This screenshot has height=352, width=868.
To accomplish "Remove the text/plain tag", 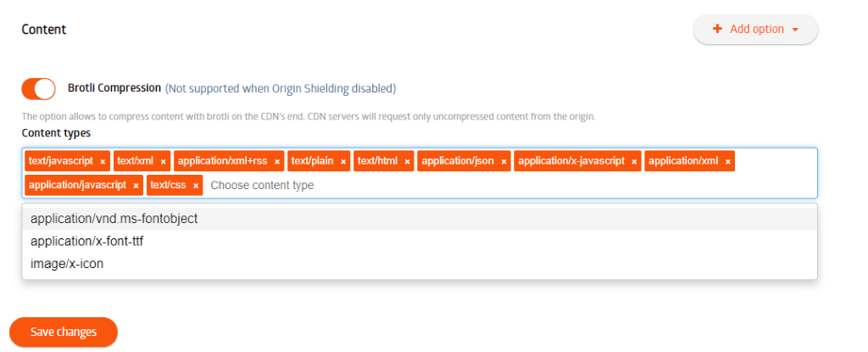I will 343,161.
